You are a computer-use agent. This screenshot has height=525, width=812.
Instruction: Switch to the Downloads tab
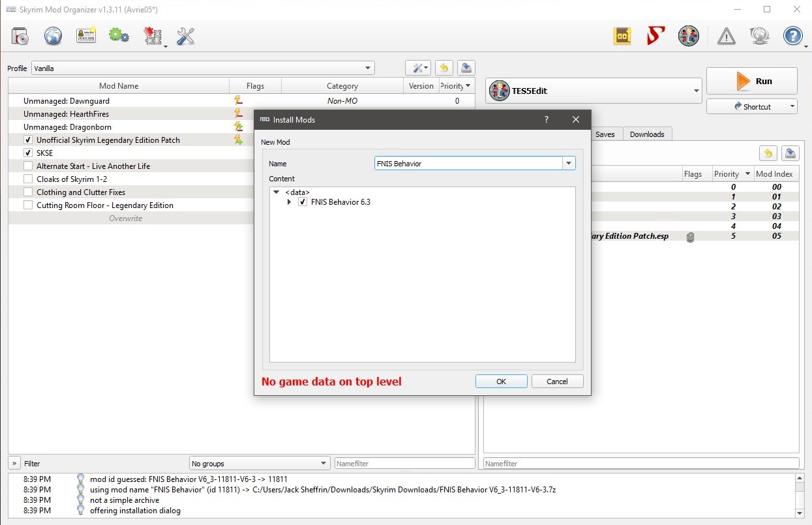[647, 134]
